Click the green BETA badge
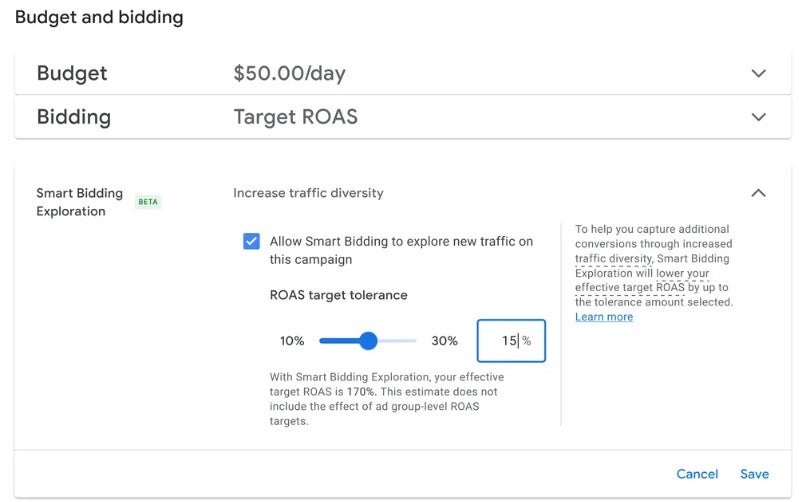The image size is (799, 502). pos(147,202)
